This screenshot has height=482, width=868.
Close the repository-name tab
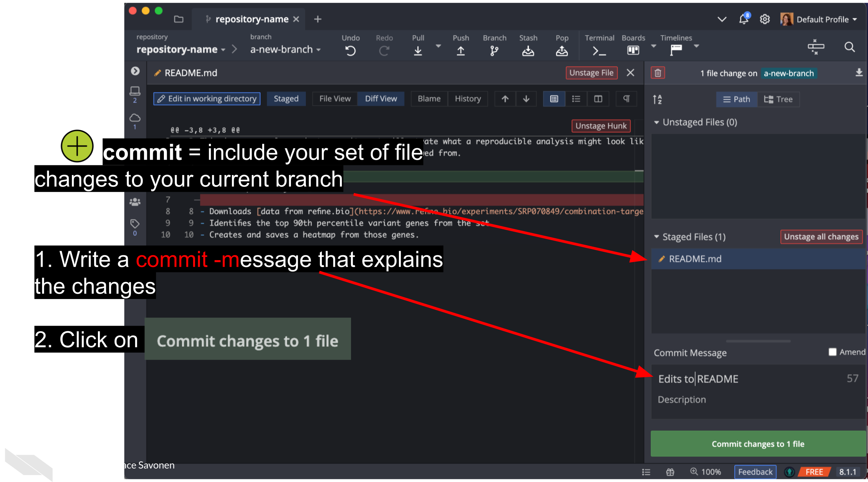(296, 19)
